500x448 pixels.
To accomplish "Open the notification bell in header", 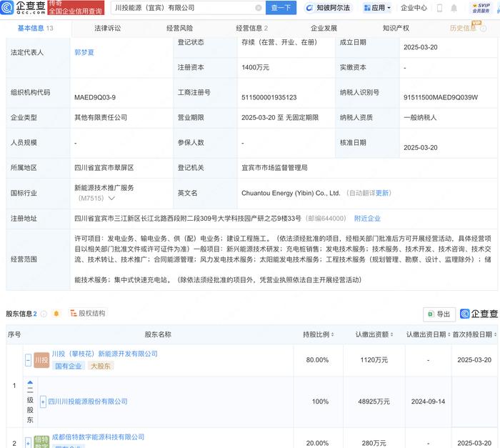I will [454, 8].
